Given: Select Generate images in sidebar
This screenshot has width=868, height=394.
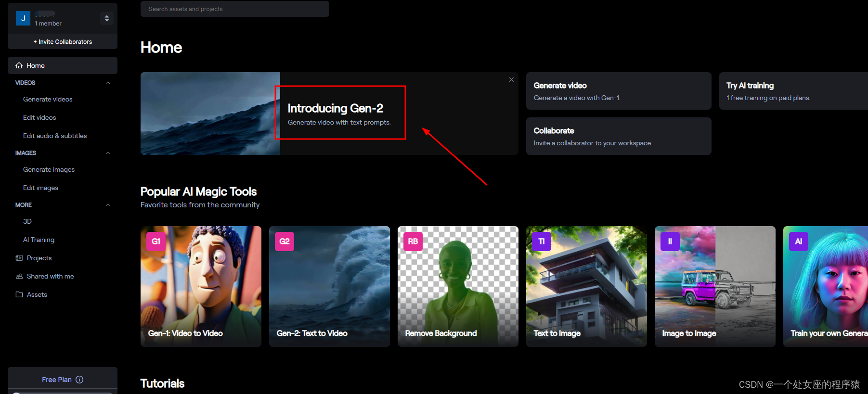Looking at the screenshot, I should click(49, 169).
